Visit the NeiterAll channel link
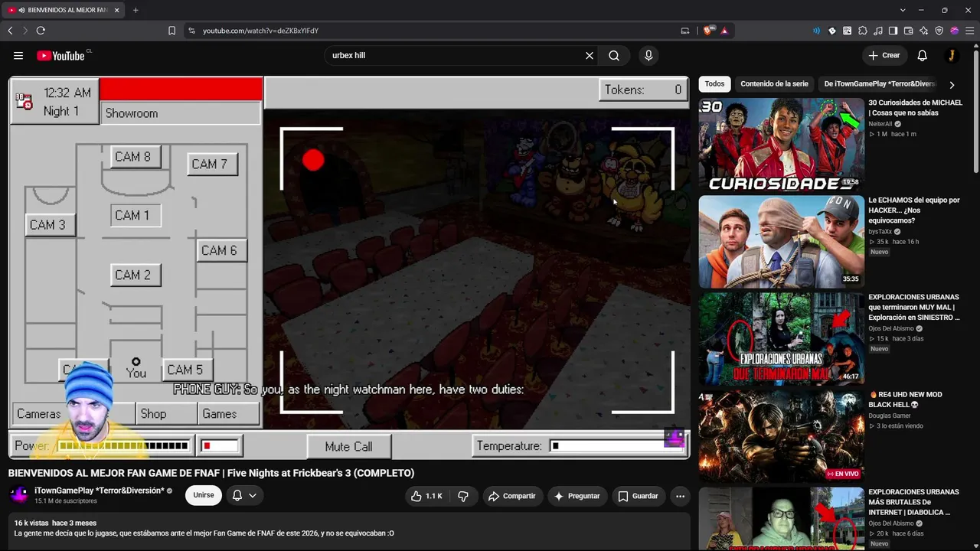This screenshot has width=980, height=551. click(880, 124)
